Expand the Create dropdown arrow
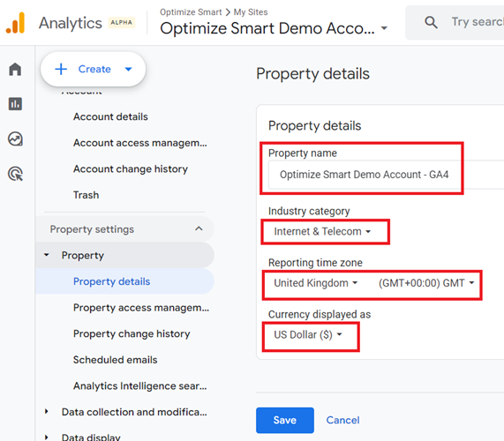This screenshot has width=504, height=441. [x=128, y=69]
